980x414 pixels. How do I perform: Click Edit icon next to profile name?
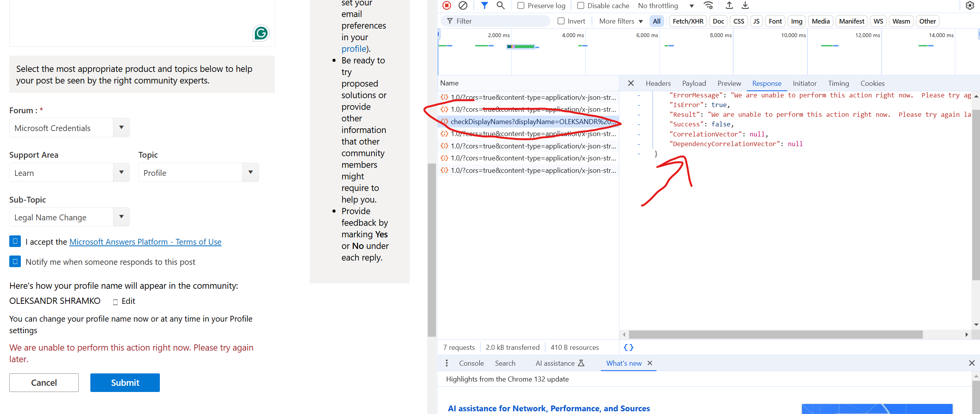[115, 302]
